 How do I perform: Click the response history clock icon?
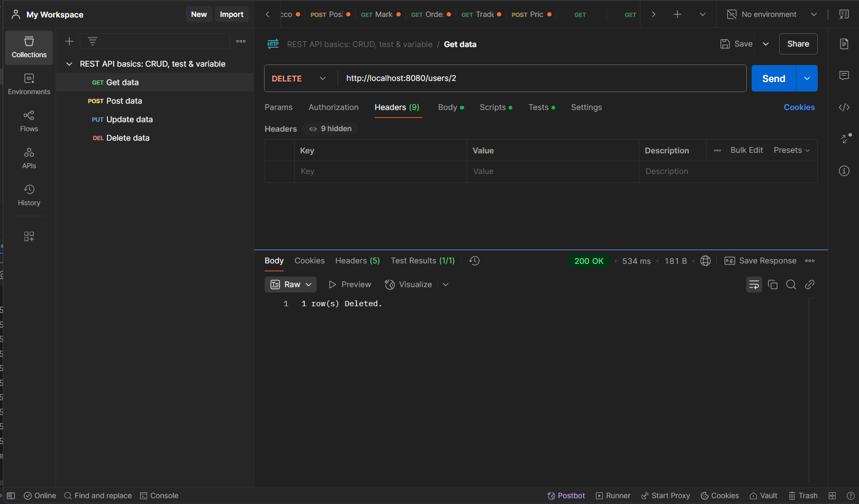click(x=474, y=261)
